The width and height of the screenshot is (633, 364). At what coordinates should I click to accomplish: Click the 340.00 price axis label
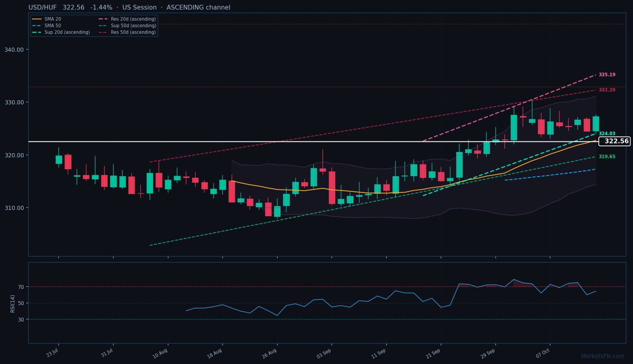[x=15, y=50]
